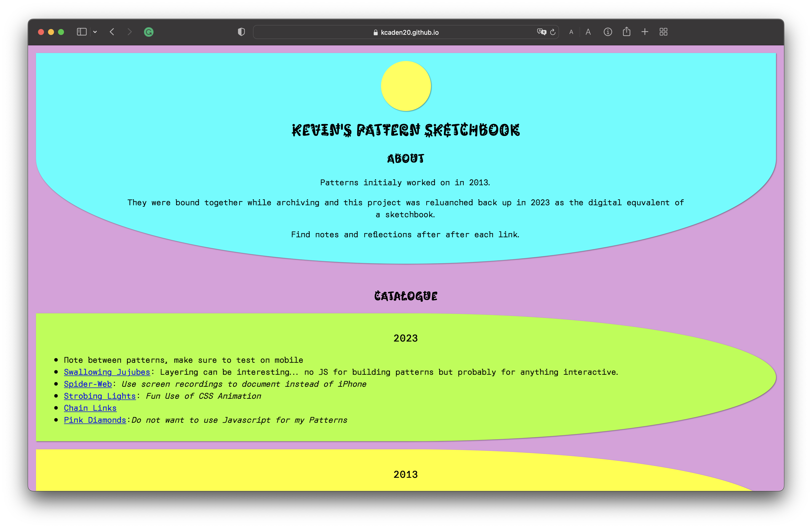Screen dimensions: 812x528
Task: Open the page info circle icon
Action: click(608, 32)
